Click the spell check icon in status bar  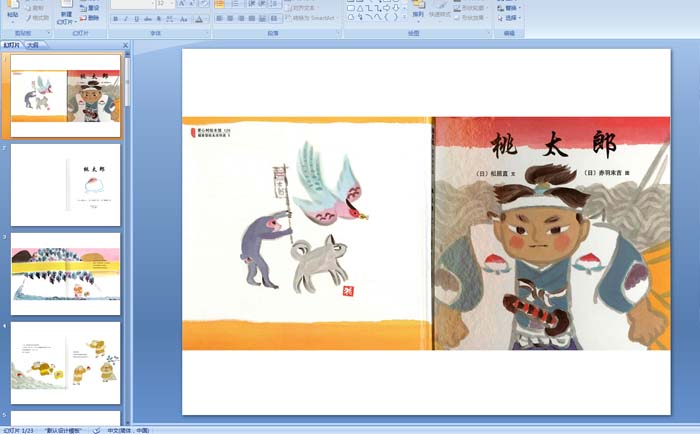[x=96, y=430]
